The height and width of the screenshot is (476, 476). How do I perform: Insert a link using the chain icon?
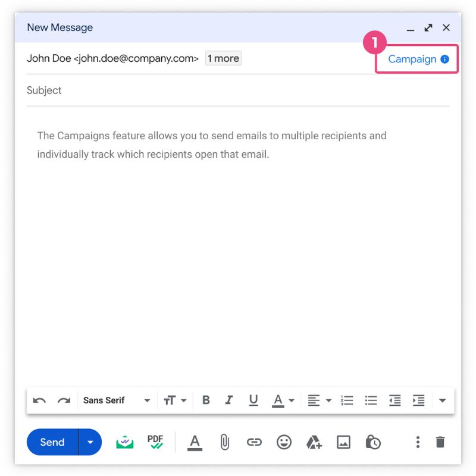[x=254, y=442]
